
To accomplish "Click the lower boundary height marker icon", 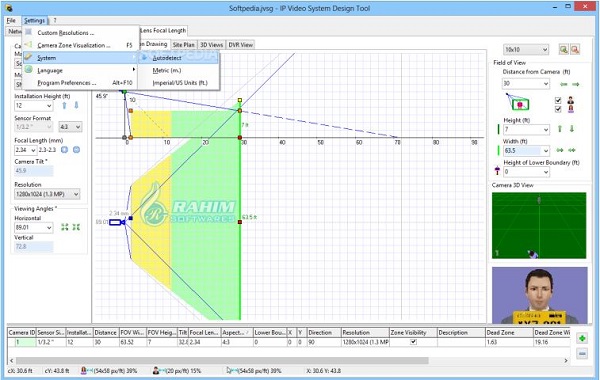I will pyautogui.click(x=497, y=171).
